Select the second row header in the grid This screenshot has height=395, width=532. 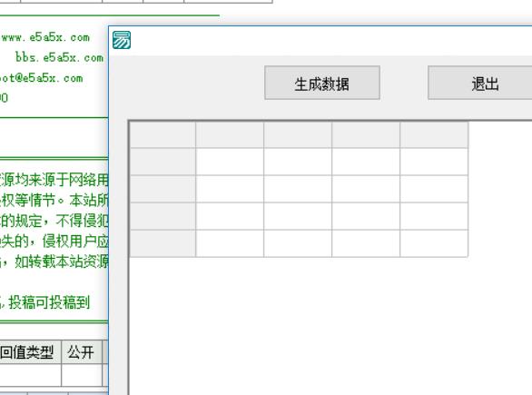(163, 189)
